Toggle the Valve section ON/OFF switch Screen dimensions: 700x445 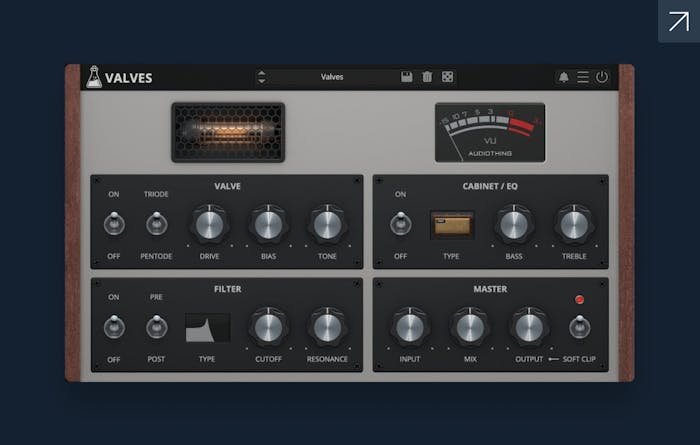pyautogui.click(x=114, y=225)
